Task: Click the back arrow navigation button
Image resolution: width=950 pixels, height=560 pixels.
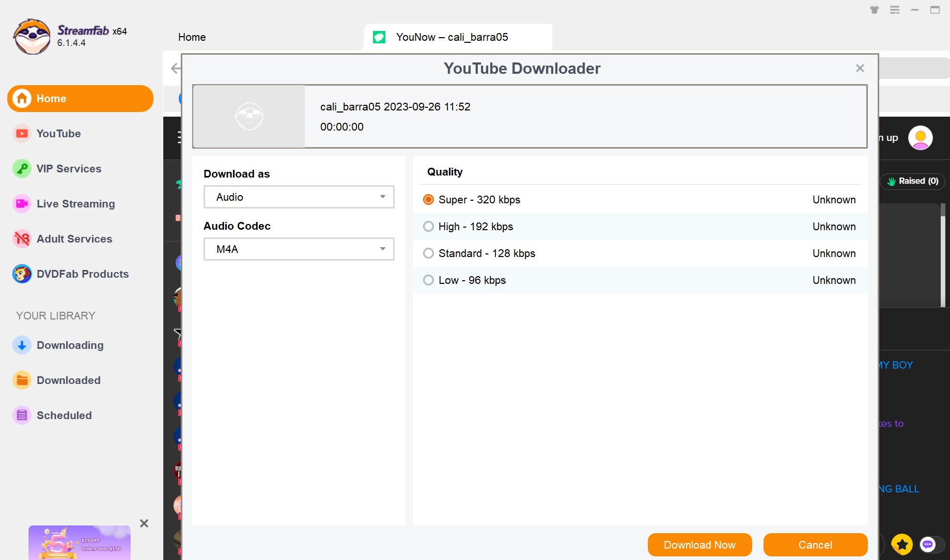Action: pyautogui.click(x=175, y=68)
